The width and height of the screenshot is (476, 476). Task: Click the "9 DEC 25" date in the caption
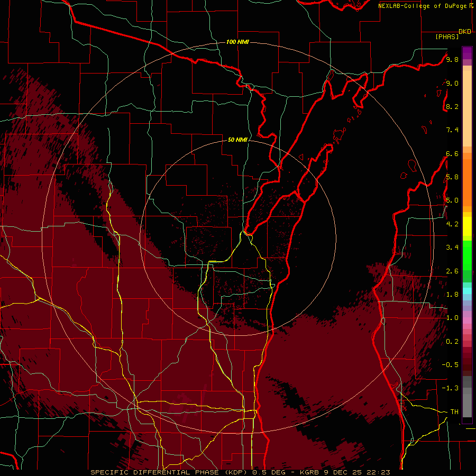(x=342, y=472)
